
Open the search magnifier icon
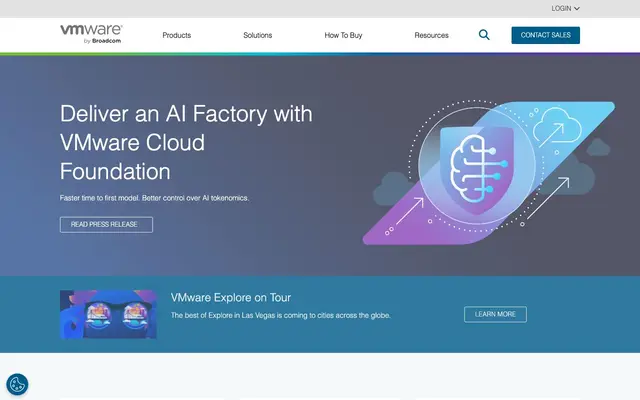484,35
